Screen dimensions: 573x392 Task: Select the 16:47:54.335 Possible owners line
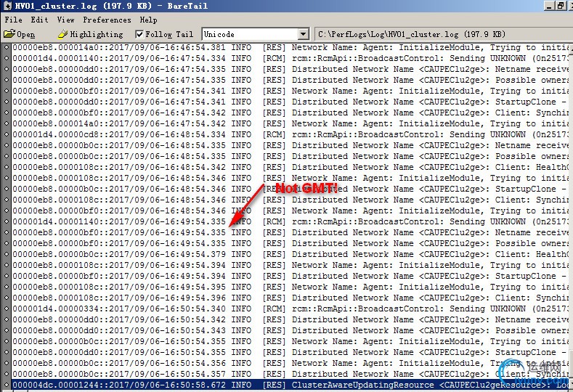[x=290, y=80]
